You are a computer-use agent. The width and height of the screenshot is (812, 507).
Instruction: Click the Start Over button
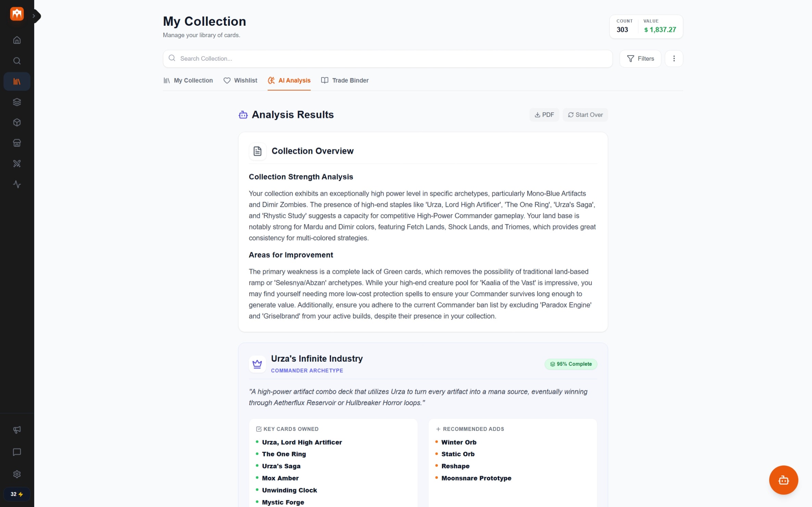585,115
